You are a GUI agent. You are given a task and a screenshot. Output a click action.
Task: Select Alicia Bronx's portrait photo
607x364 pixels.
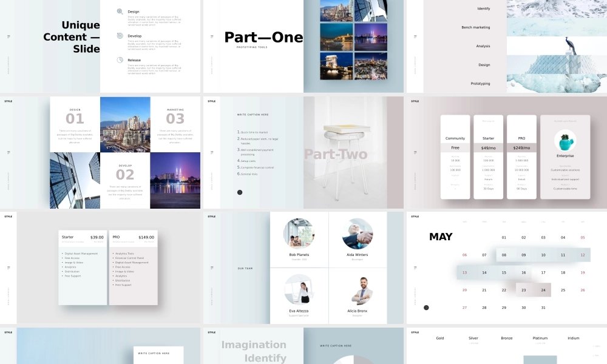pos(361,291)
